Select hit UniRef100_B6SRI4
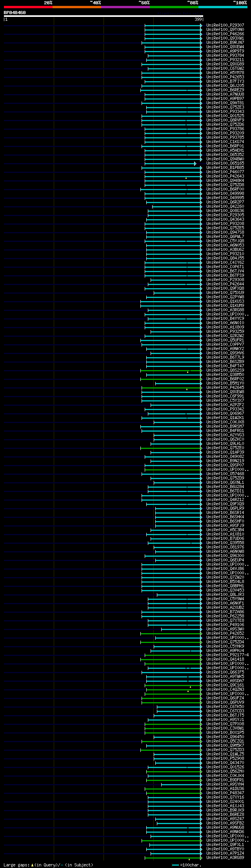 pos(225,512)
